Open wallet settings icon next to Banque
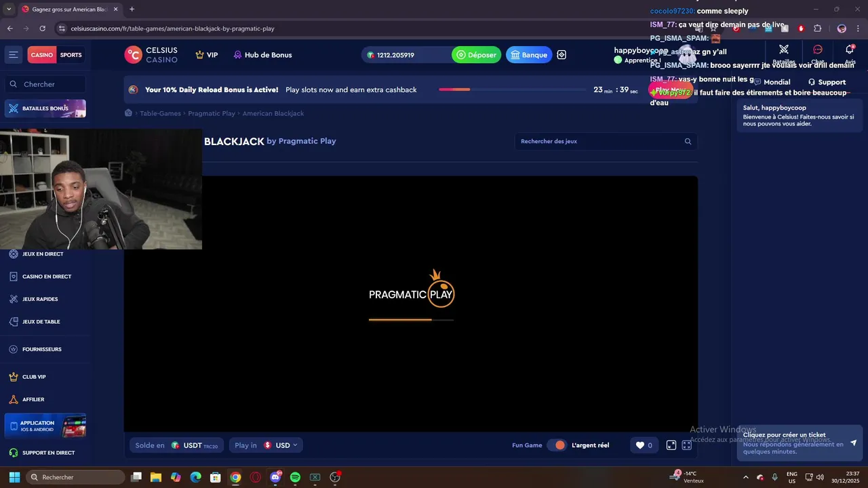This screenshot has height=488, width=868. 561,55
